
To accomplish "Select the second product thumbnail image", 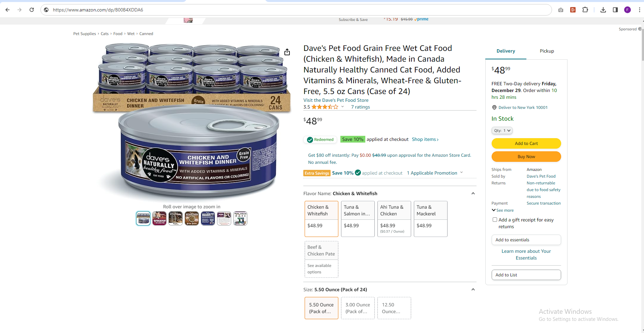I will point(159,218).
